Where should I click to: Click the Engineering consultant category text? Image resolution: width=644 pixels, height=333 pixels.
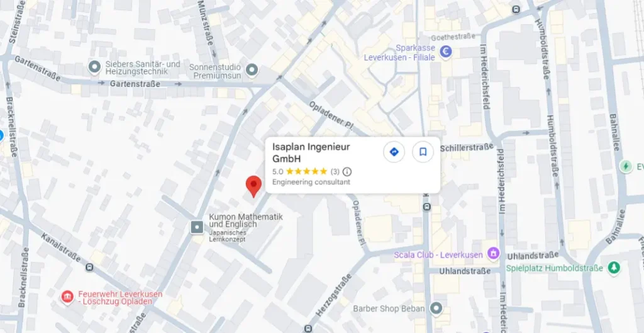coord(311,182)
